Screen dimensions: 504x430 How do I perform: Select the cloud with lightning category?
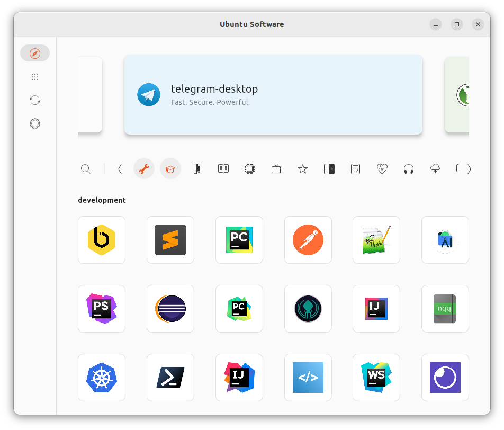click(x=435, y=169)
